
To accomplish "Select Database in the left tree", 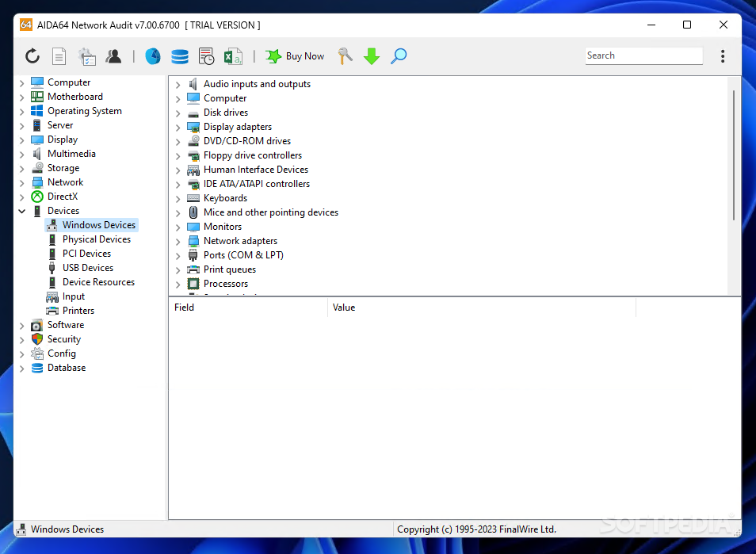I will click(x=67, y=368).
